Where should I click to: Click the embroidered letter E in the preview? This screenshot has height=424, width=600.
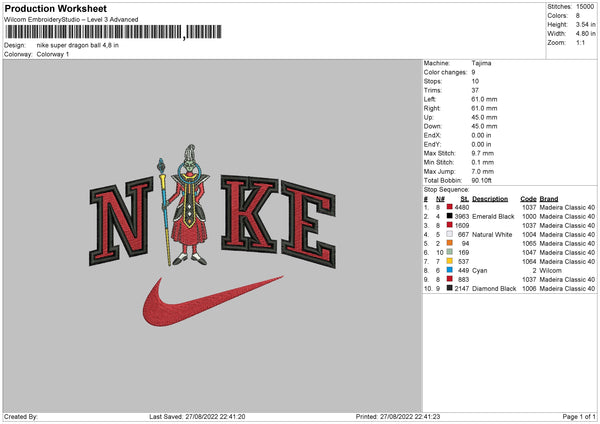[x=309, y=224]
